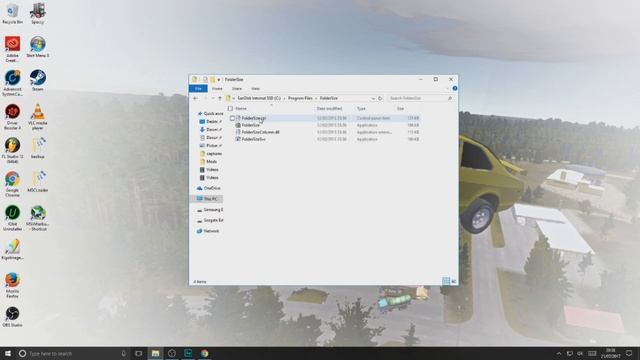
Task: Open the MSI Afterburner shortcut icon
Action: (x=38, y=218)
